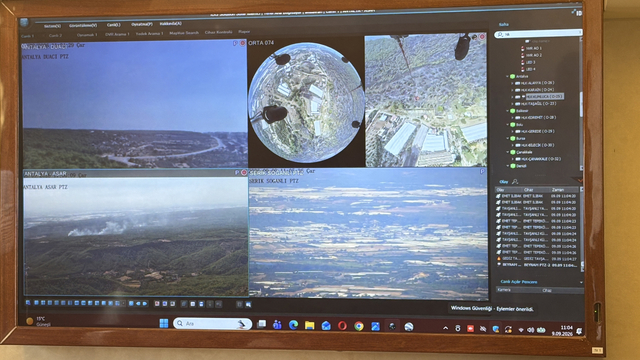
Task: Collapse the Antalya group in device tree
Action: point(508,76)
